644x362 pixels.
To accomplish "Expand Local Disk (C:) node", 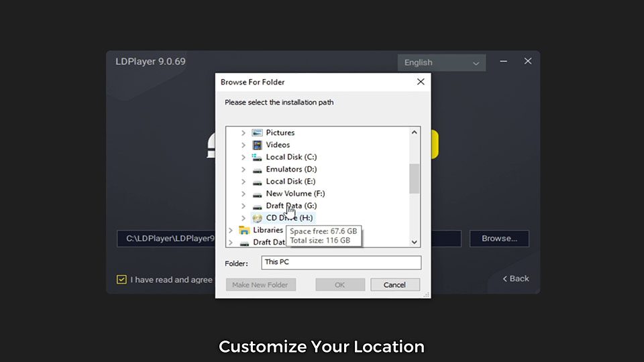I will [x=243, y=157].
